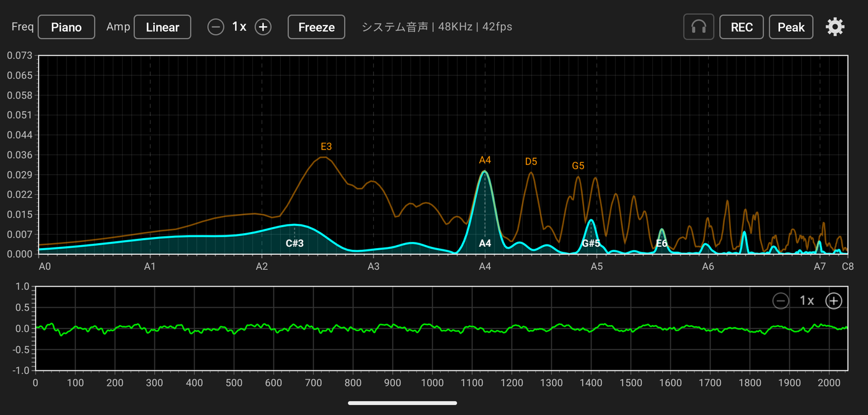Click the waveform 1x zoom value
Image resolution: width=868 pixels, height=415 pixels.
(807, 301)
